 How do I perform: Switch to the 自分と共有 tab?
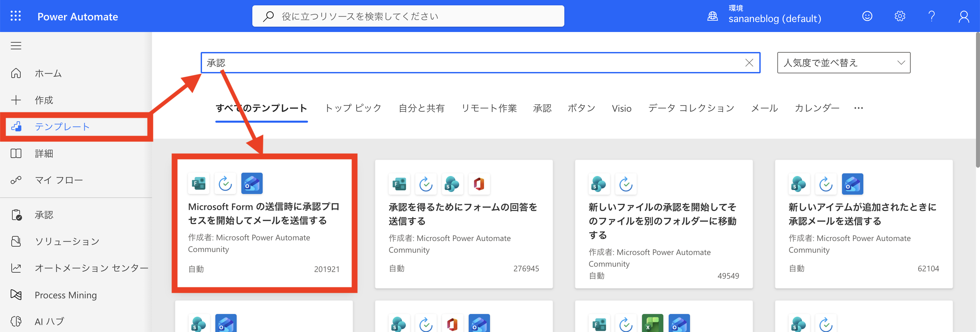pos(422,108)
